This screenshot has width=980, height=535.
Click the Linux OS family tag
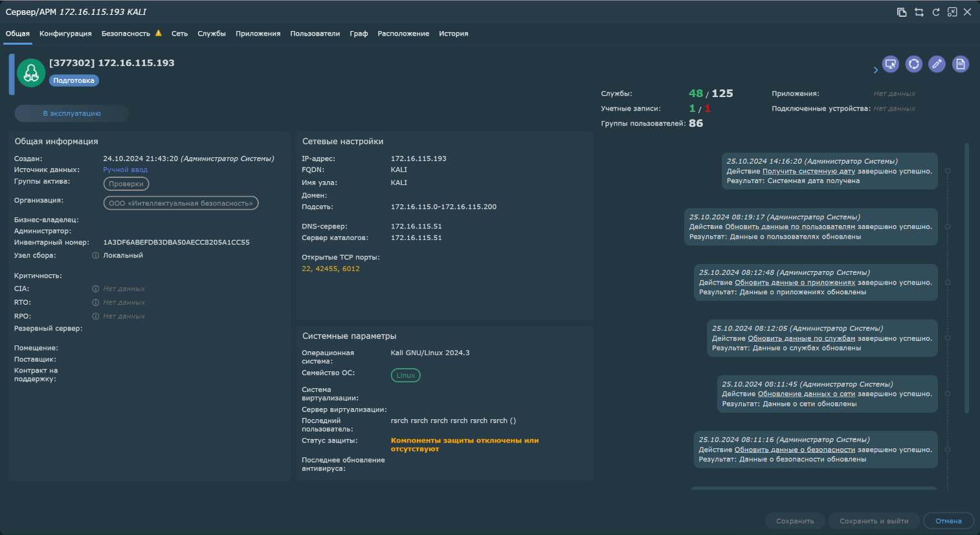click(x=406, y=375)
